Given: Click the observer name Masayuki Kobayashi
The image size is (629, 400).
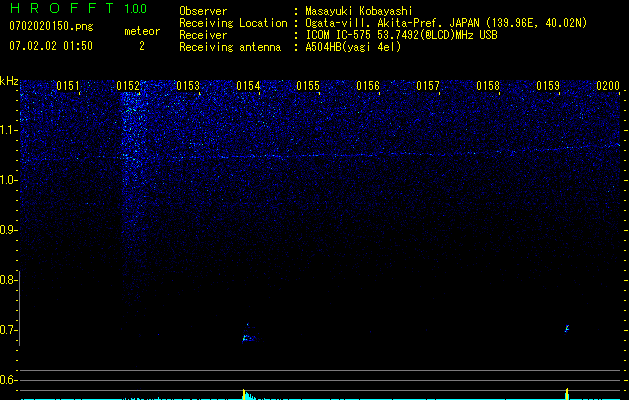Looking at the screenshot, I should 359,11.
